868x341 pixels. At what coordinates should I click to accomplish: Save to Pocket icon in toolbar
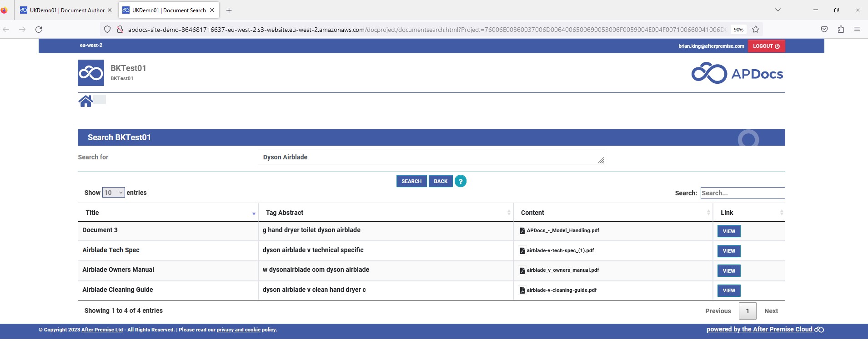point(824,29)
